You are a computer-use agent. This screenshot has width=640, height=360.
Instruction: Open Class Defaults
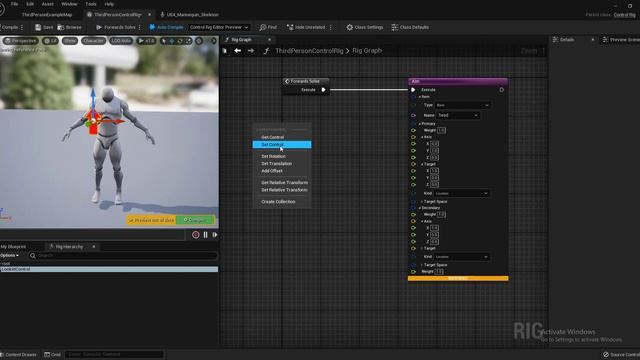coord(410,27)
